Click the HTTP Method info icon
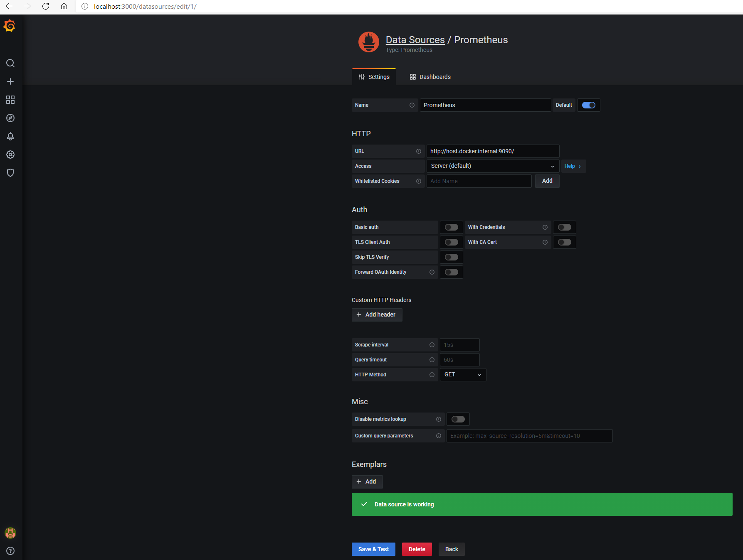The width and height of the screenshot is (743, 560). tap(432, 375)
